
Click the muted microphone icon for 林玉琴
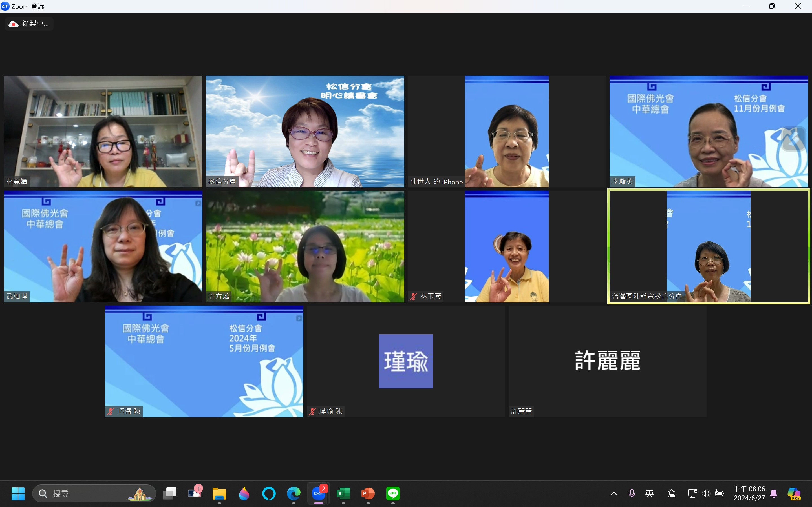point(413,296)
